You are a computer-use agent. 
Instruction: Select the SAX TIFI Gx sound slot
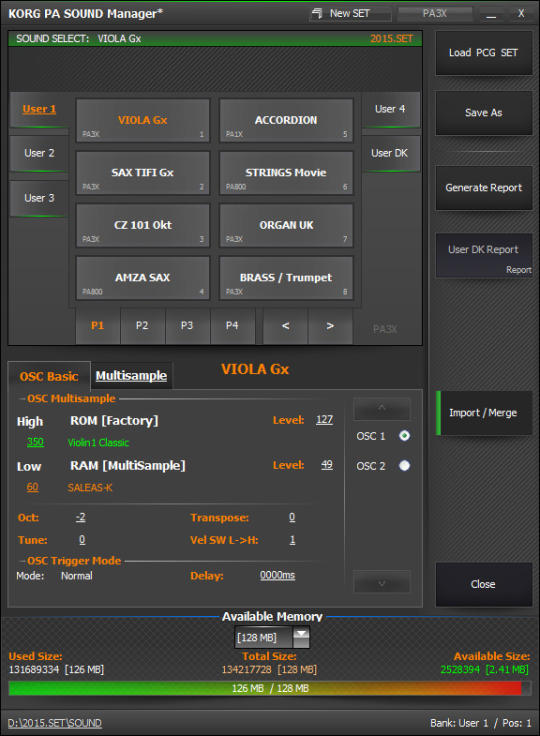tap(143, 173)
